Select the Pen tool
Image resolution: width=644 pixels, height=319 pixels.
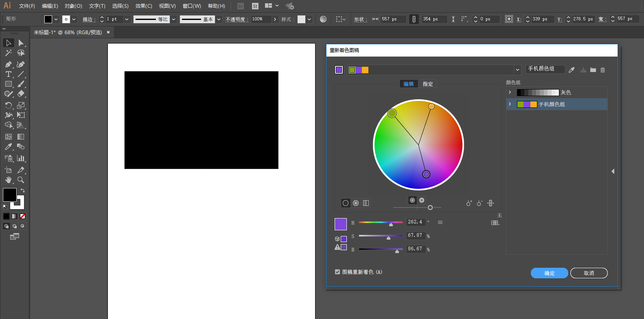pyautogui.click(x=8, y=64)
